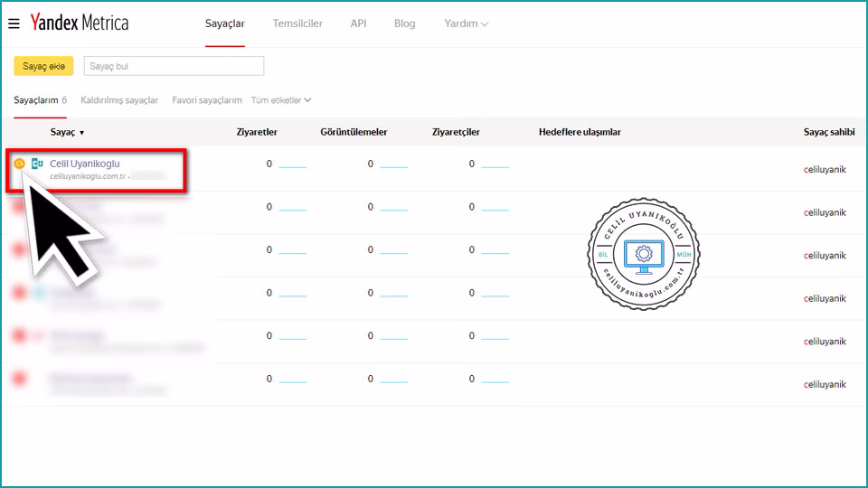The width and height of the screenshot is (868, 488).
Task: Click owner celiluyanik in the last counter row
Action: point(825,385)
